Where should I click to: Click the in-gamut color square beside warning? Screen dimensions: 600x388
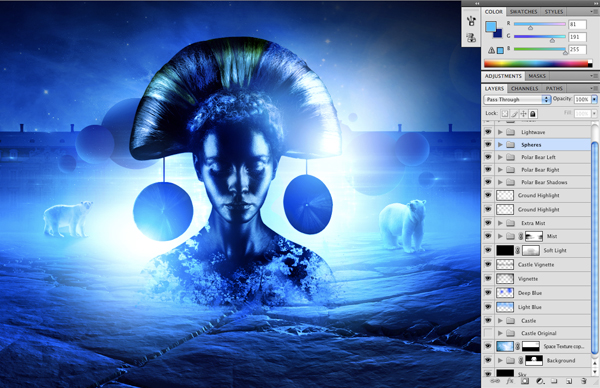[500, 51]
